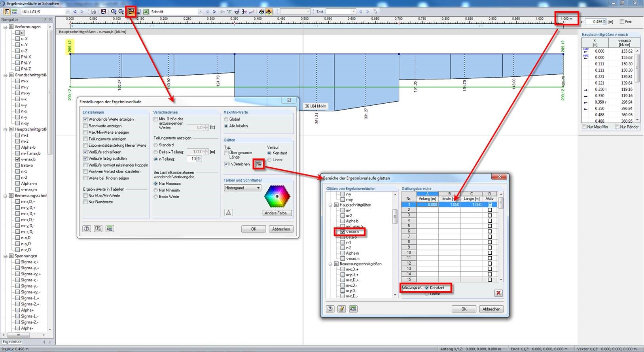Click OK in Bereiche glätten dialog
644x352 pixels.
464,309
